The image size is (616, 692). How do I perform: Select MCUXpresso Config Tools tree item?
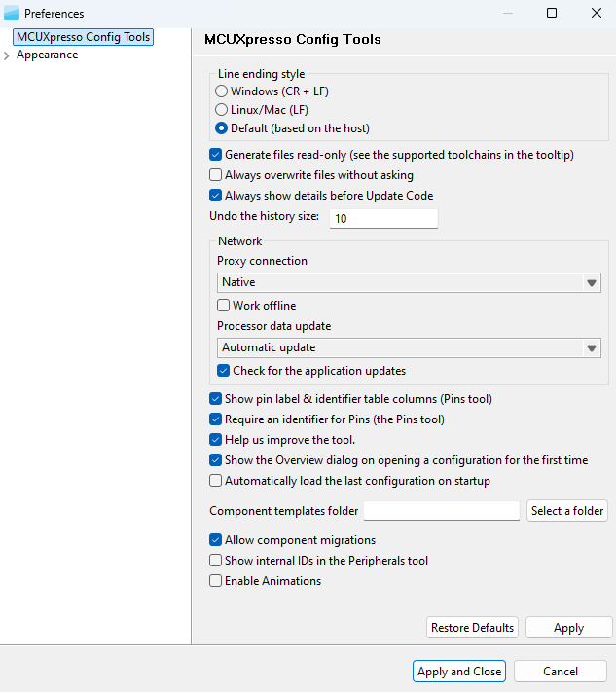(83, 37)
